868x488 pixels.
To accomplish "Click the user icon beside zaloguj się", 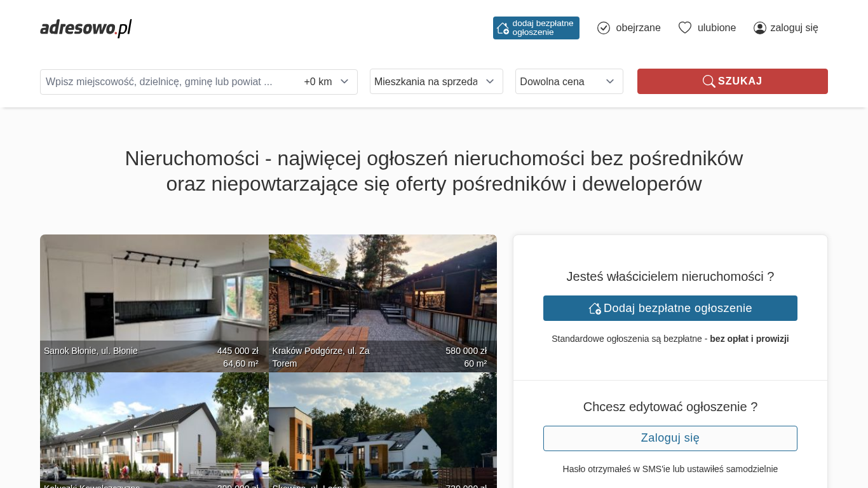I will pos(759,28).
